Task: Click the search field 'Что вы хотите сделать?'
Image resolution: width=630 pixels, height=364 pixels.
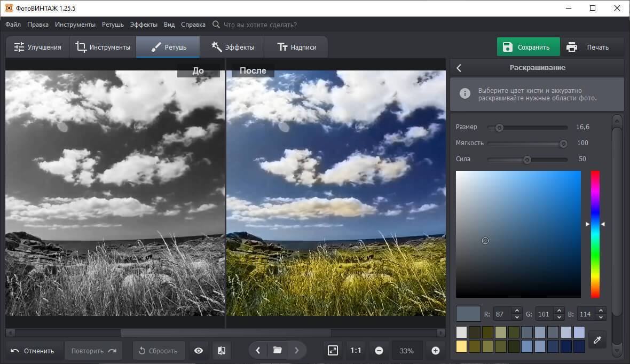Action: (260, 25)
